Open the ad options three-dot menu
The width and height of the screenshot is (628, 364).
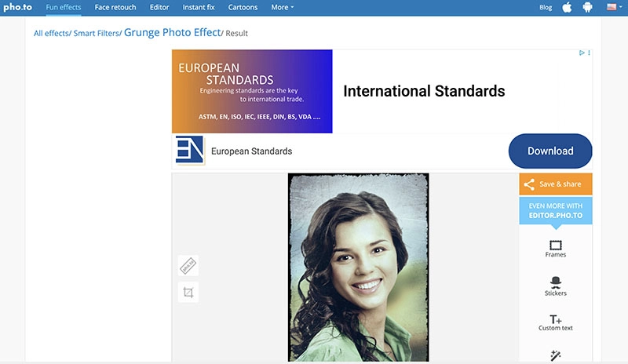(589, 53)
